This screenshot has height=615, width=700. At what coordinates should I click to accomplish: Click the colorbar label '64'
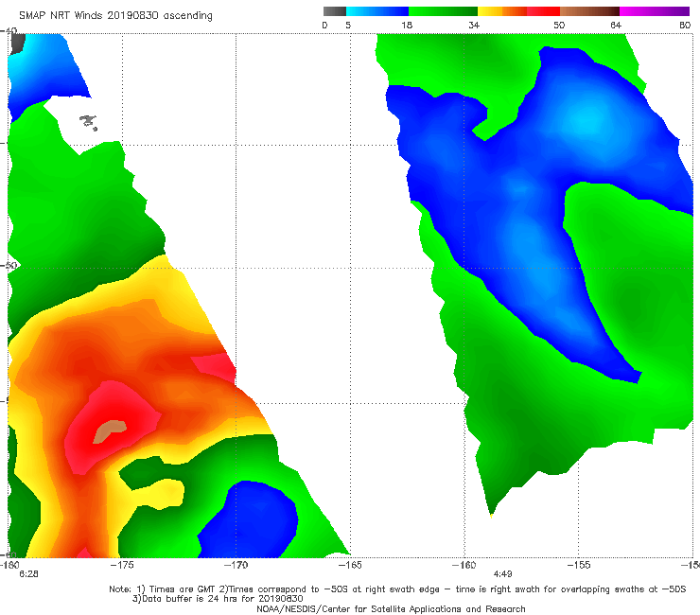coord(616,26)
